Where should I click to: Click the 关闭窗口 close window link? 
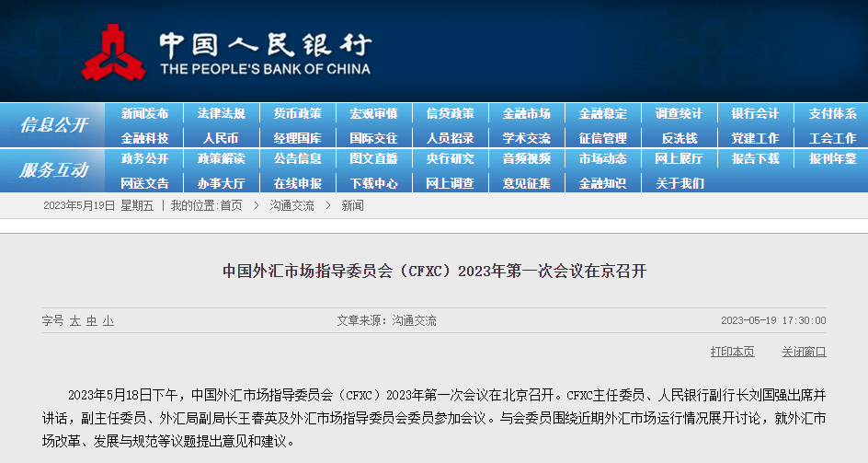tap(804, 352)
